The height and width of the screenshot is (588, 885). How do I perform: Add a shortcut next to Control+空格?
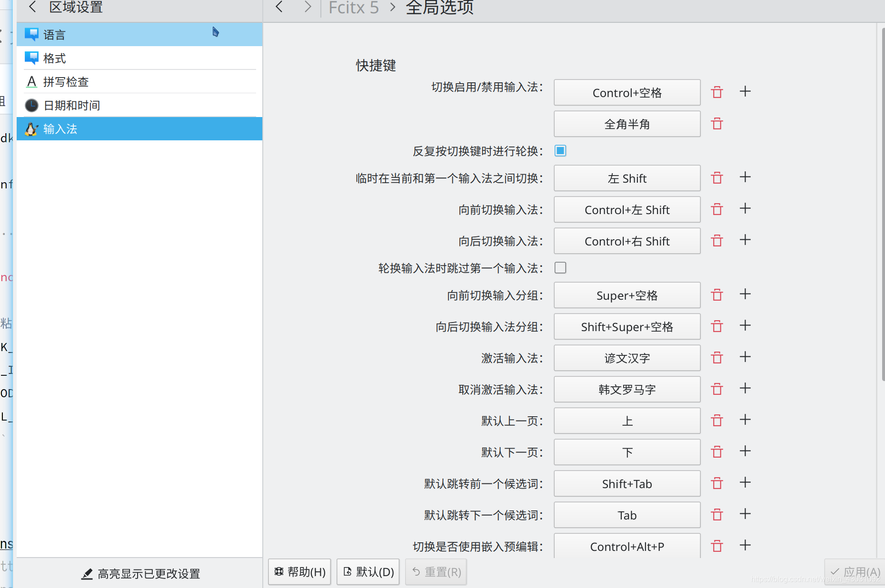pyautogui.click(x=745, y=91)
